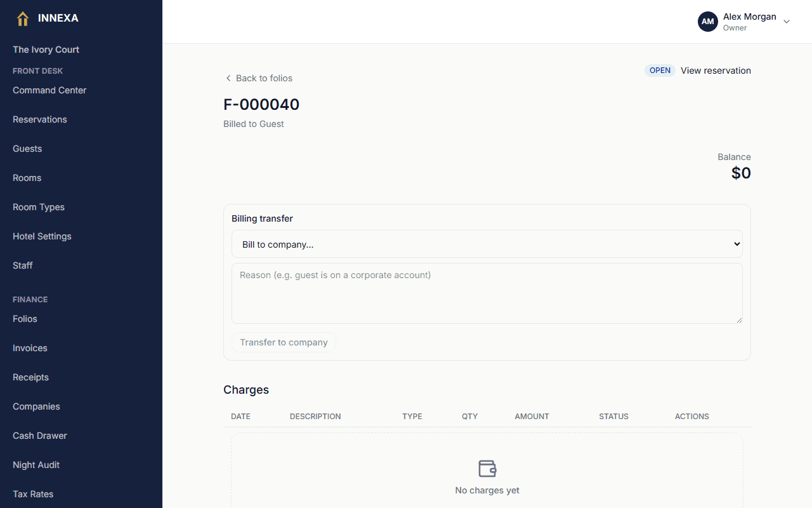Image resolution: width=812 pixels, height=508 pixels.
Task: Go to the Guests page
Action: click(x=27, y=149)
